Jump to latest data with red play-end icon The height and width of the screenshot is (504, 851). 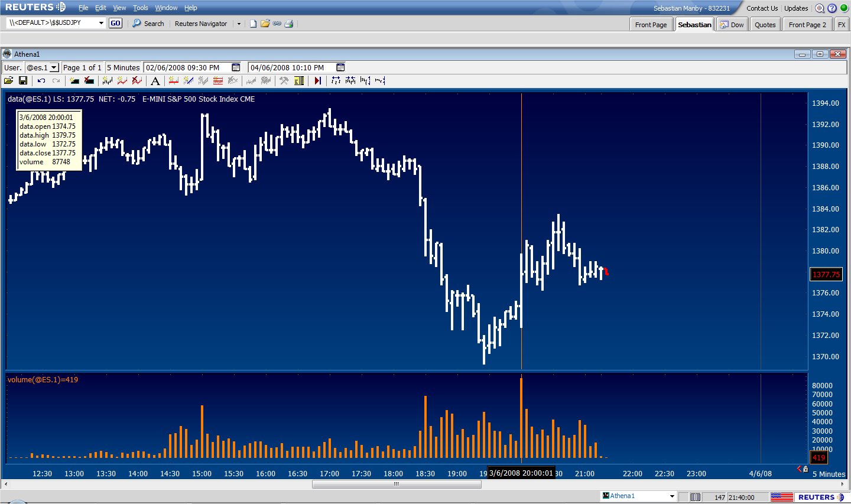click(318, 80)
